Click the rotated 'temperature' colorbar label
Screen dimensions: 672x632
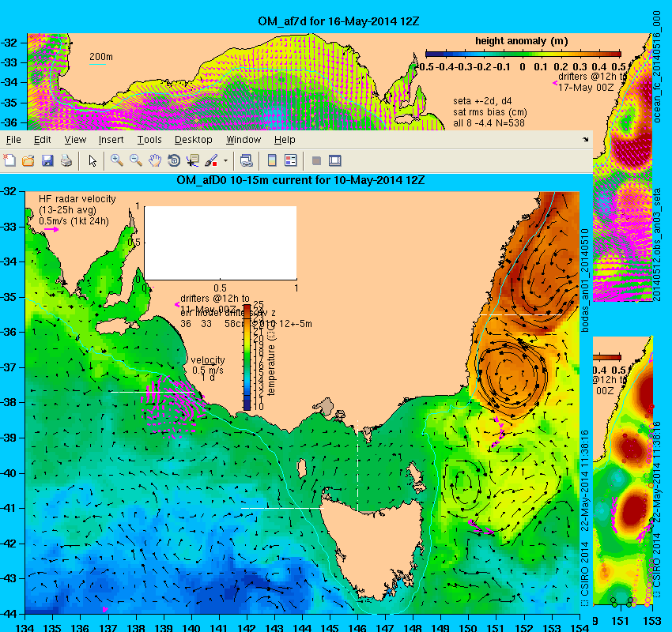point(271,370)
